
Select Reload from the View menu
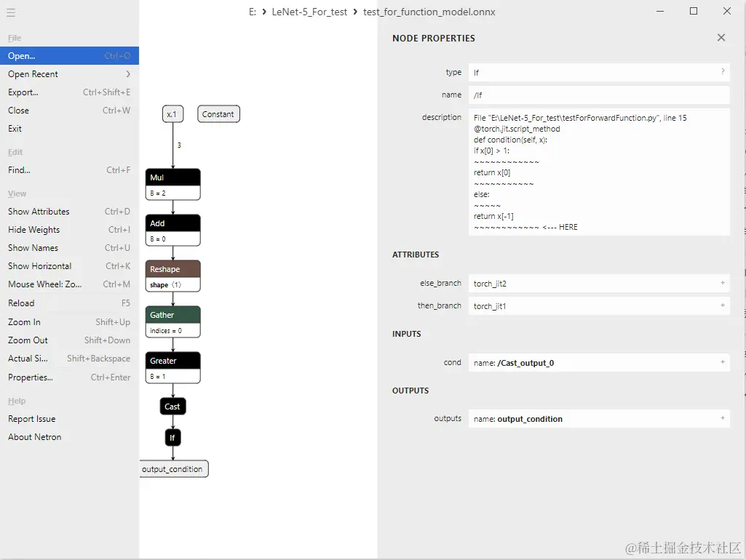(21, 303)
